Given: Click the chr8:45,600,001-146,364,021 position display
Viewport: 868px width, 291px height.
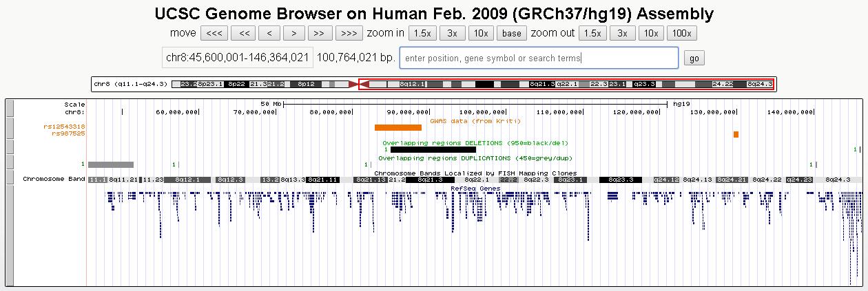Looking at the screenshot, I should pos(238,58).
